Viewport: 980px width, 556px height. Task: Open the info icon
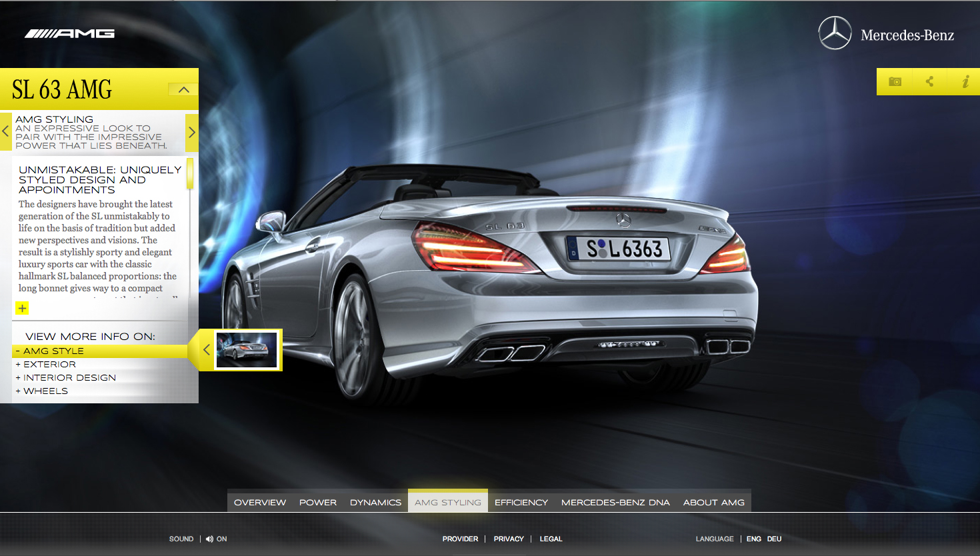coord(965,81)
